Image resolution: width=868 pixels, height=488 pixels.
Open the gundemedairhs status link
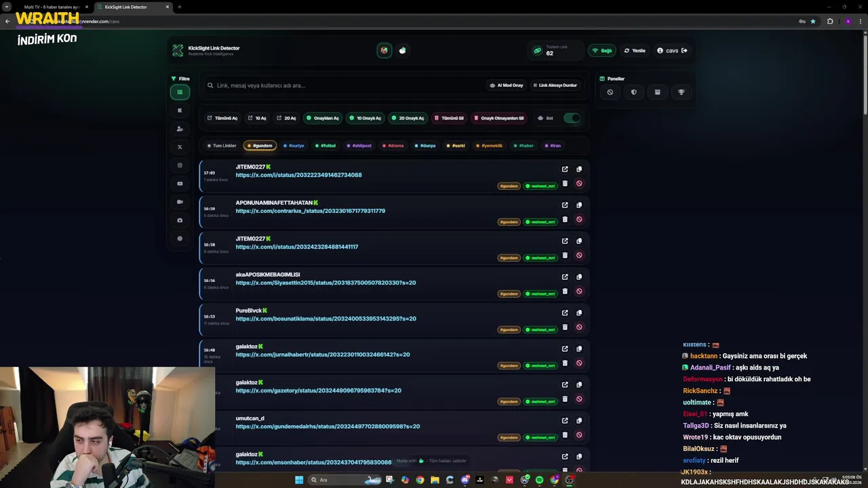[328, 426]
